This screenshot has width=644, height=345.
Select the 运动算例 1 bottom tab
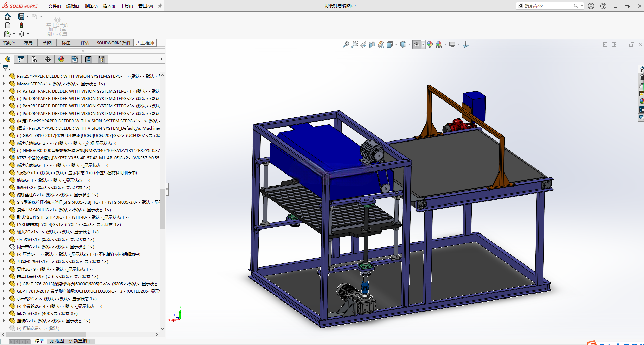[x=79, y=341]
